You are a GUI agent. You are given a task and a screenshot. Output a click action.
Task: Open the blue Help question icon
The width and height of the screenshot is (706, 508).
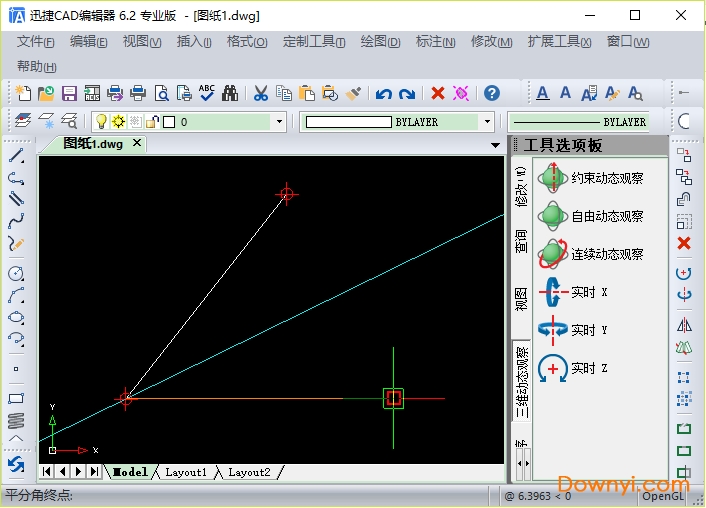click(x=491, y=93)
